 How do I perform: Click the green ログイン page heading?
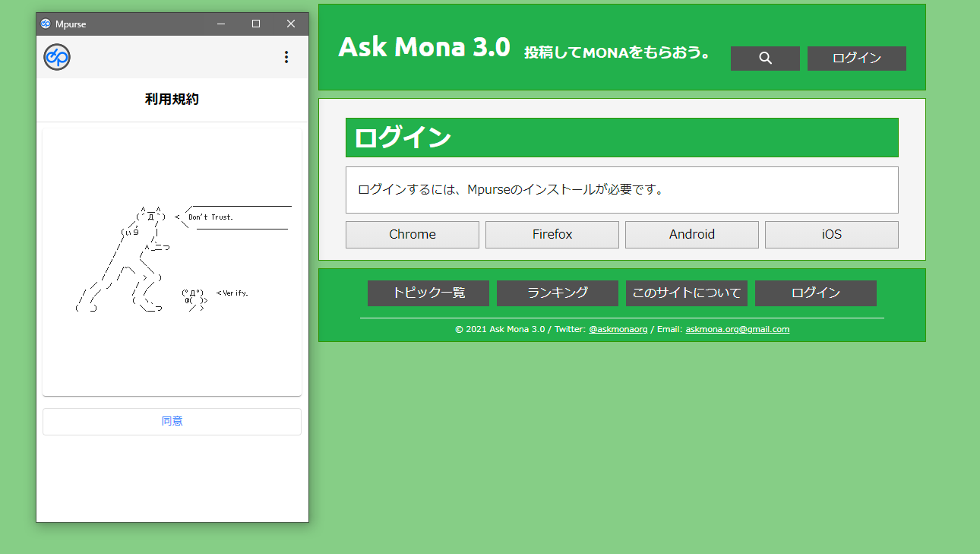622,138
